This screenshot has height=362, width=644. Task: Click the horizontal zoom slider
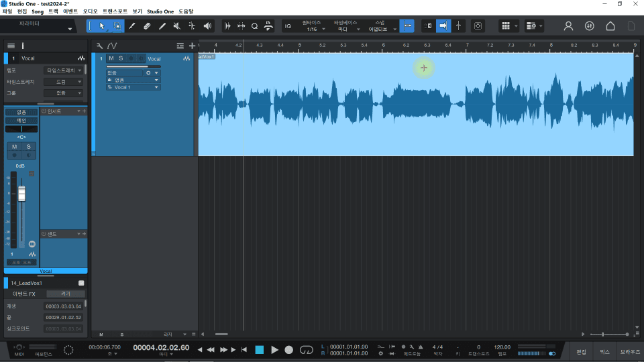[609, 334]
